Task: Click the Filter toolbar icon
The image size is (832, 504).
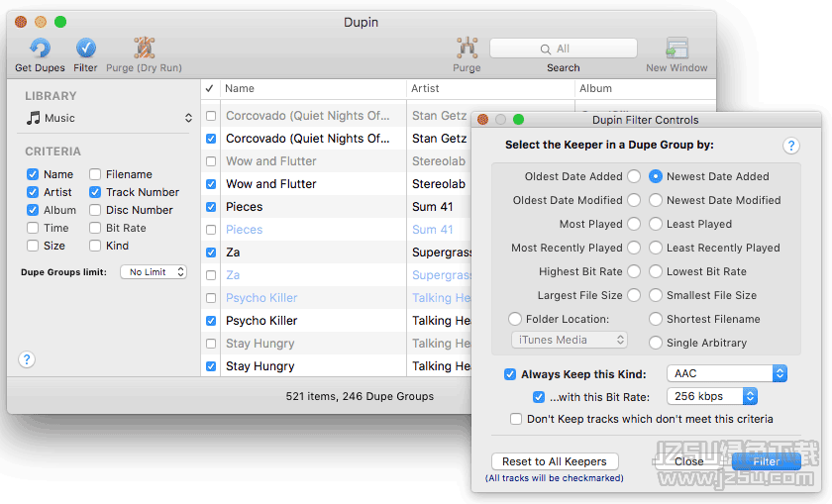Action: (x=86, y=49)
